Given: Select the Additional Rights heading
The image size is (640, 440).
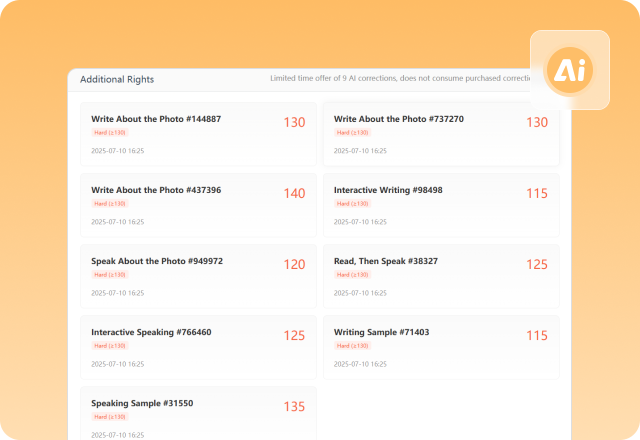Looking at the screenshot, I should tap(117, 79).
